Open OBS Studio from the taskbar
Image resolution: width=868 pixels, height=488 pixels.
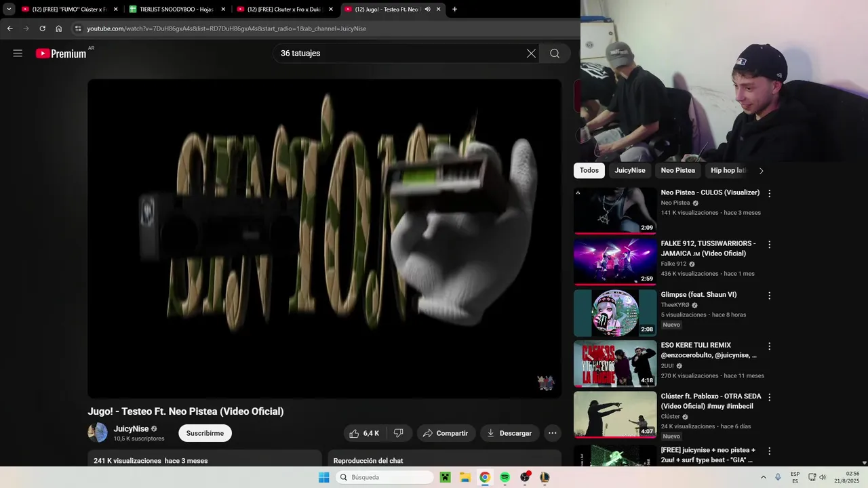pos(525,477)
